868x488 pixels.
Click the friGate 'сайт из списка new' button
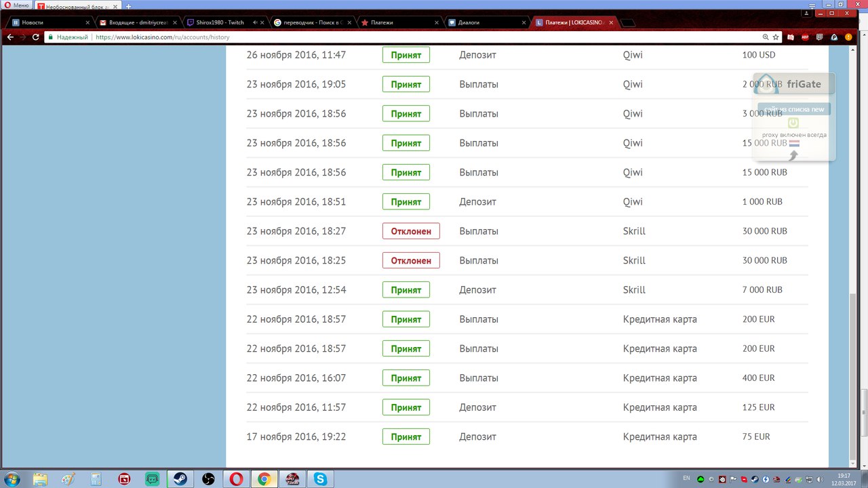(x=793, y=109)
